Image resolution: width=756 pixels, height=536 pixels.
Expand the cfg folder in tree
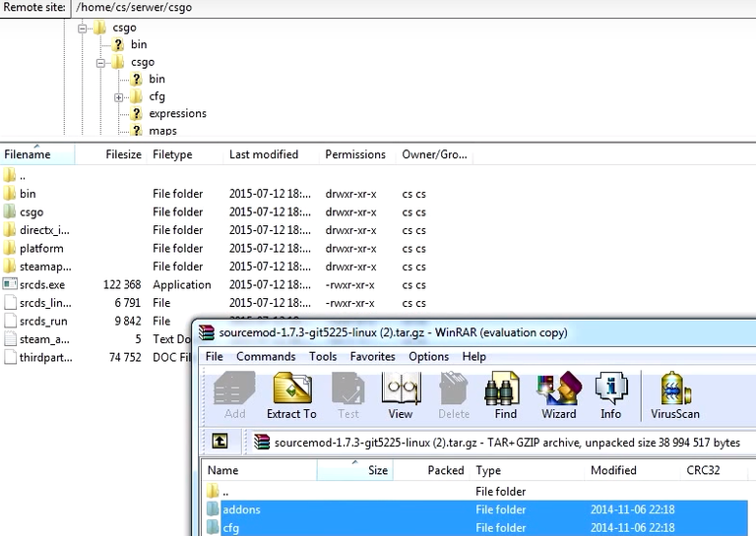(119, 96)
